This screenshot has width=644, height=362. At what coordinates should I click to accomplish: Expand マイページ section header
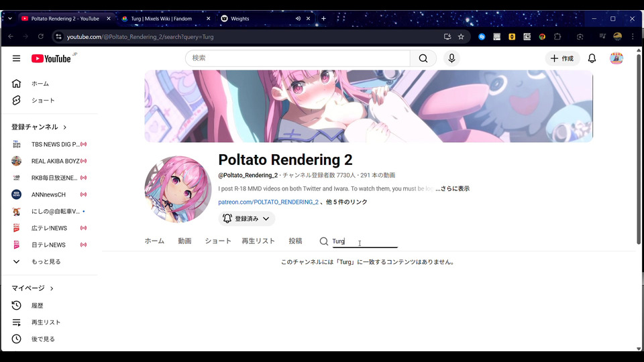[x=32, y=288]
